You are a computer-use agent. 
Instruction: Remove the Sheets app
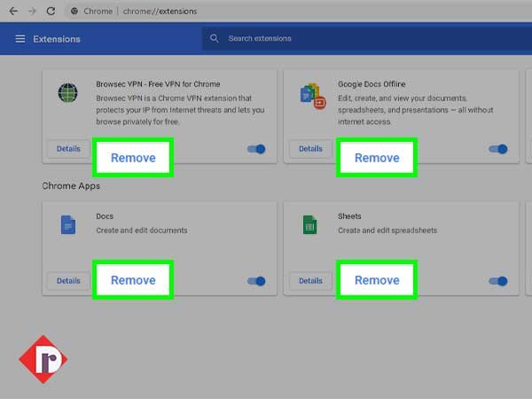point(377,280)
